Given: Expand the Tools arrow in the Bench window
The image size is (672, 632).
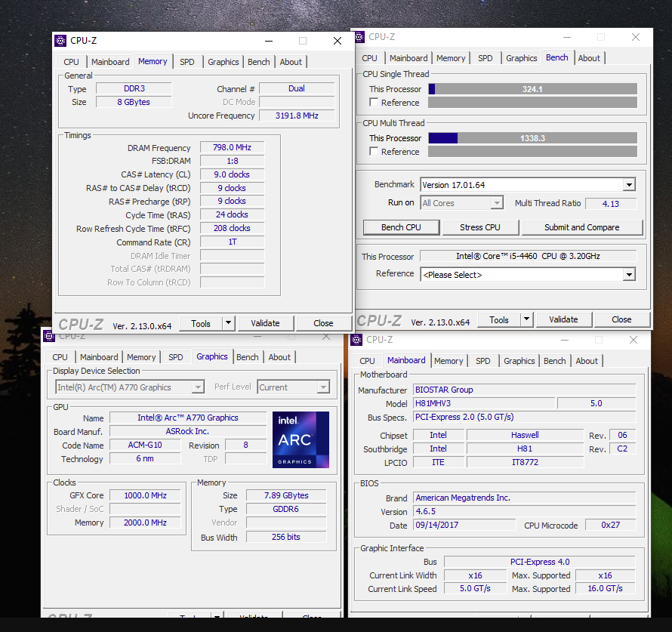Looking at the screenshot, I should point(527,319).
